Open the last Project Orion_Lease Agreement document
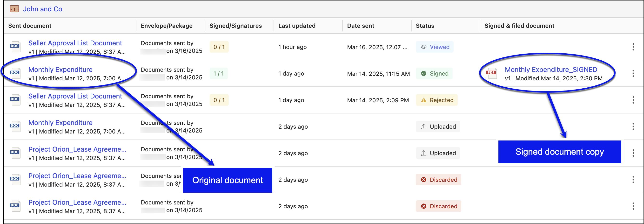644x224 pixels. coord(77,202)
